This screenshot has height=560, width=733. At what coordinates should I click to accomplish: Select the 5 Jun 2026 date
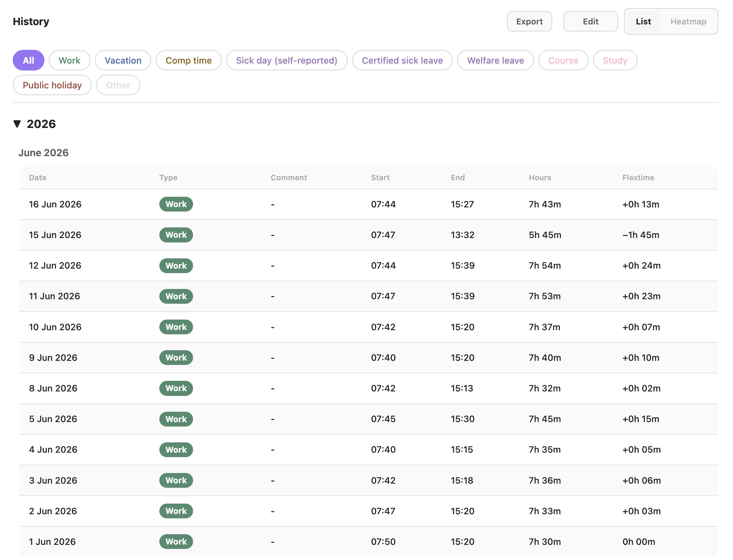pos(53,419)
